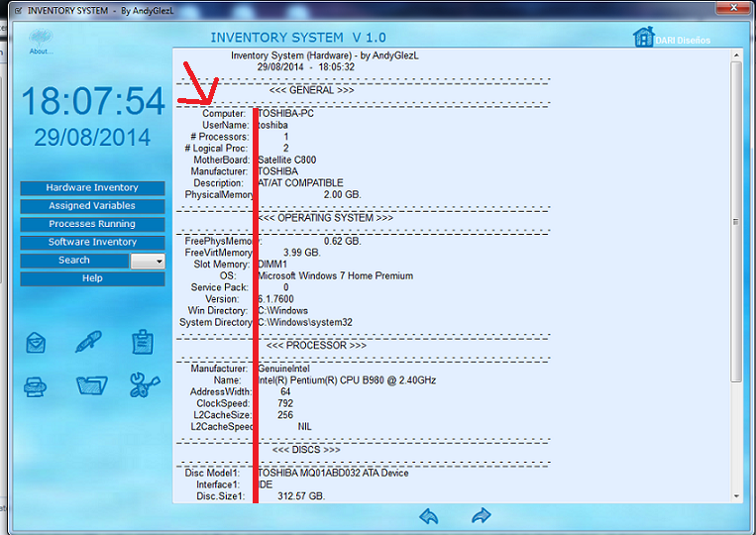Screen dimensions: 756x535
Task: Select ClockSpeed 792 value
Action: (x=285, y=403)
